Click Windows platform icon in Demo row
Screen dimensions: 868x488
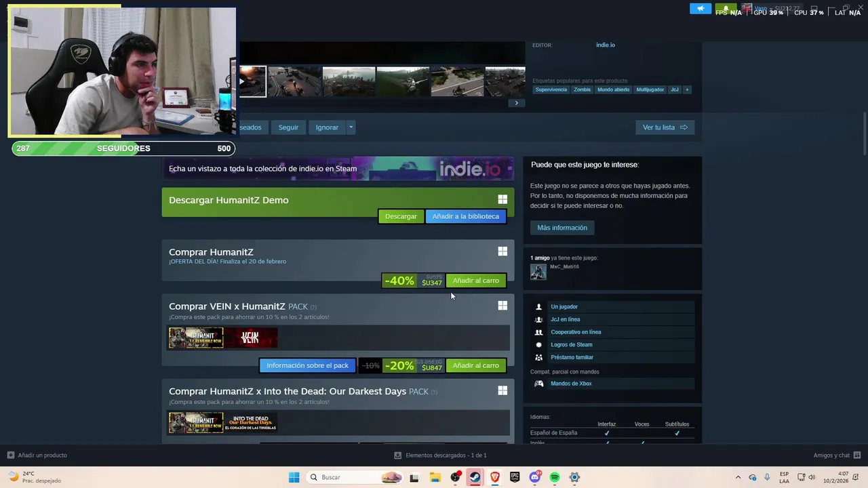[502, 199]
